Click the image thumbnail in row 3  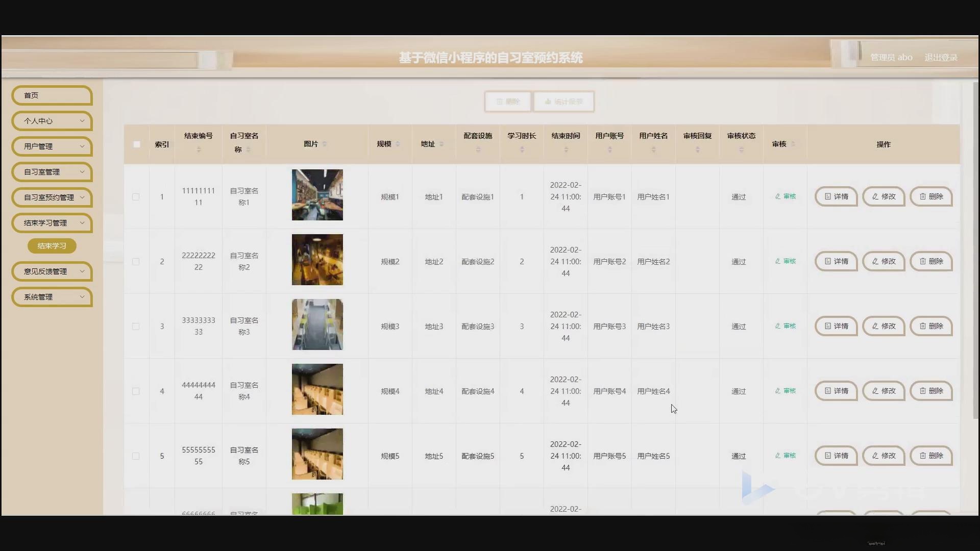pos(317,324)
